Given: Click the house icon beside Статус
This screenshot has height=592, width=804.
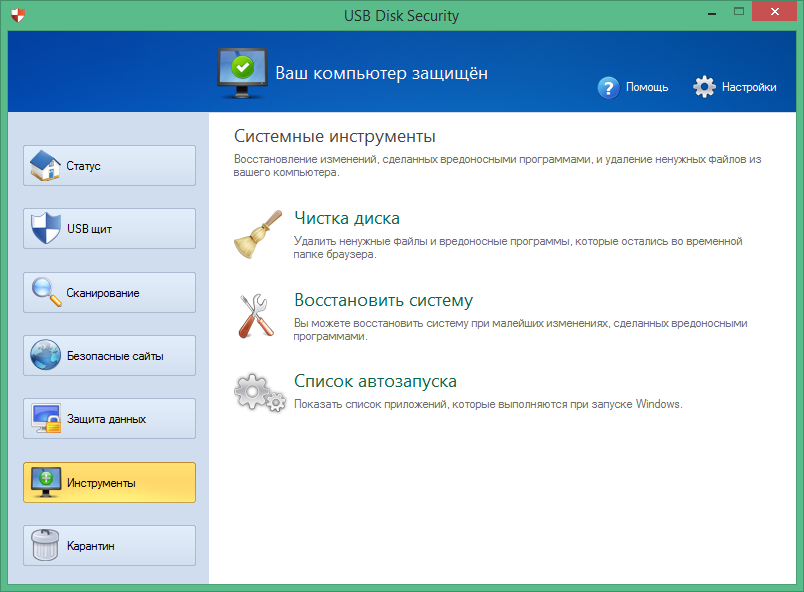Looking at the screenshot, I should (45, 166).
